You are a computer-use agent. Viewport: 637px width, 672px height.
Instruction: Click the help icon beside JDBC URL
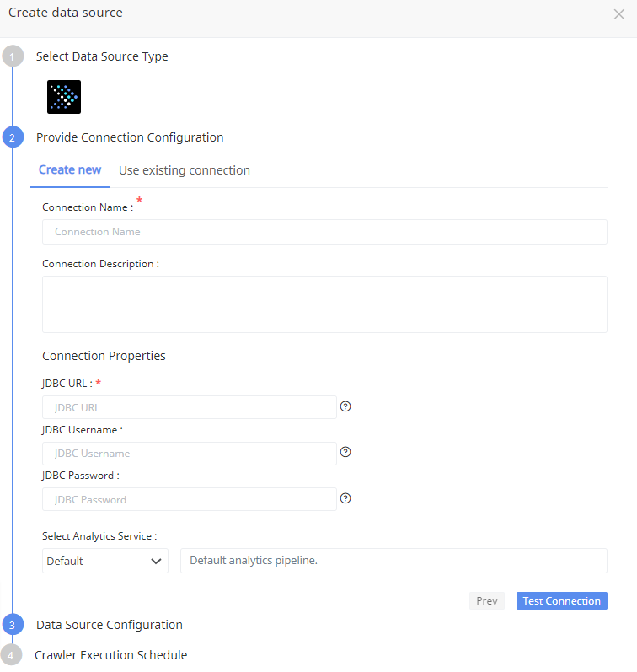345,406
